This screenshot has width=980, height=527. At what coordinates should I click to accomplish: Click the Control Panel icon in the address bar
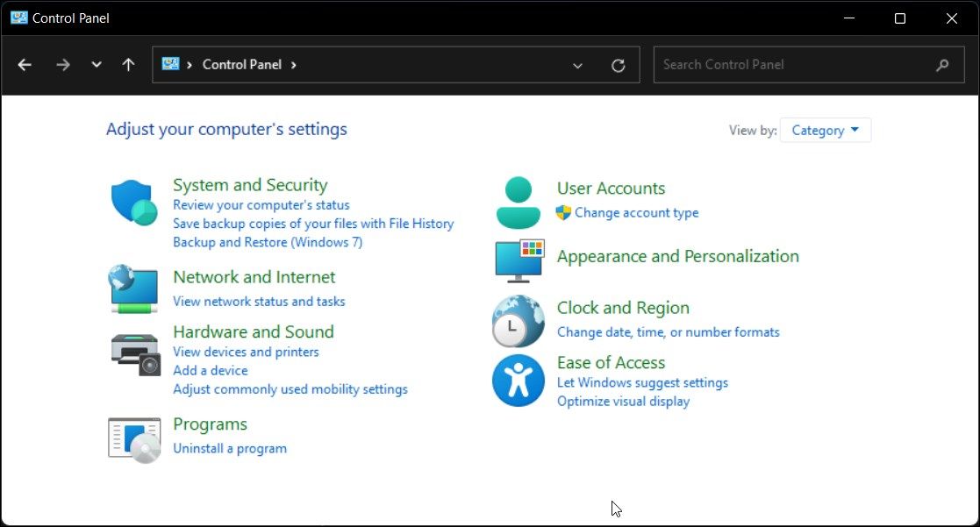169,64
